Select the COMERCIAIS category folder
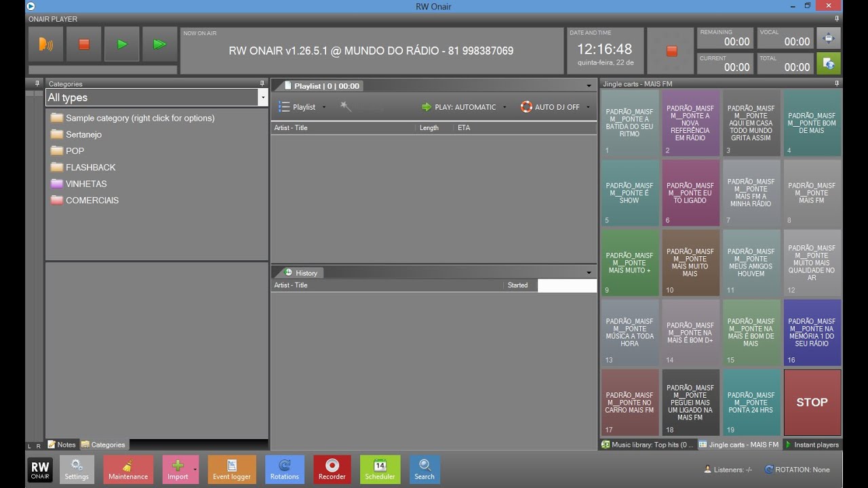 click(85, 200)
